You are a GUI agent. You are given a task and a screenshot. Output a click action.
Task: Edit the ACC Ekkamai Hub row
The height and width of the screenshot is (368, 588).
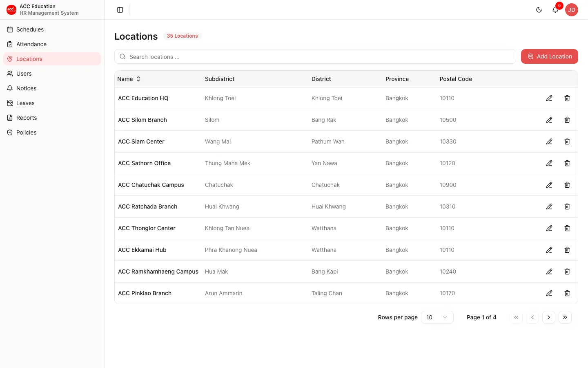point(549,250)
